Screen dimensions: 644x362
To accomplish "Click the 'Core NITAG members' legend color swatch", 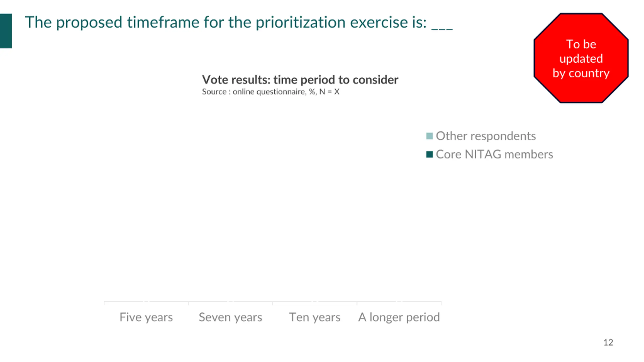I will point(429,154).
